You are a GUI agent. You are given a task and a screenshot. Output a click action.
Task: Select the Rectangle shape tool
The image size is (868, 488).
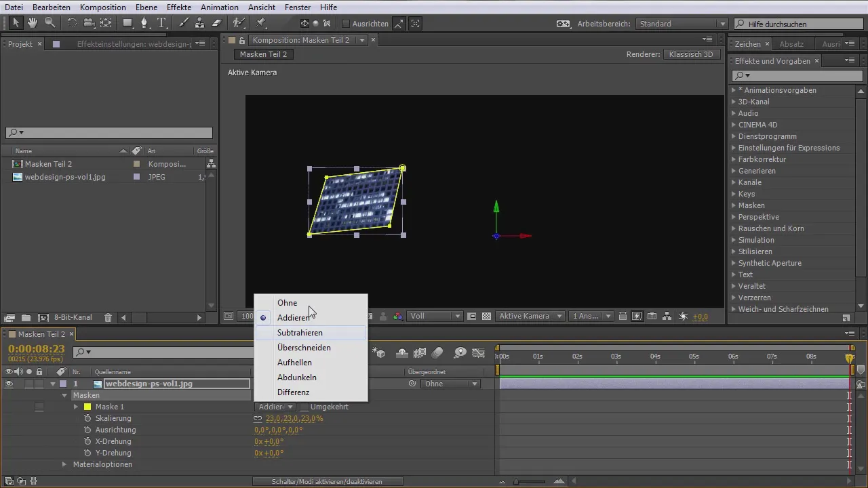click(127, 23)
